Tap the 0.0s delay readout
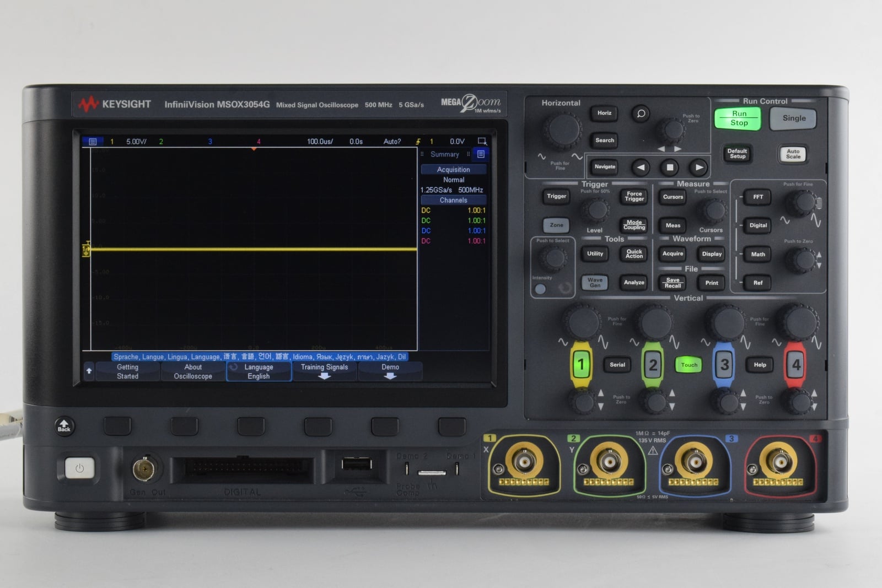 [356, 142]
